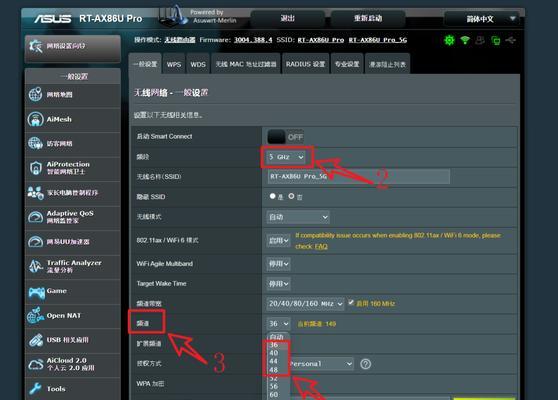
Task: Select channel 56 from dropdown list
Action: click(x=274, y=386)
